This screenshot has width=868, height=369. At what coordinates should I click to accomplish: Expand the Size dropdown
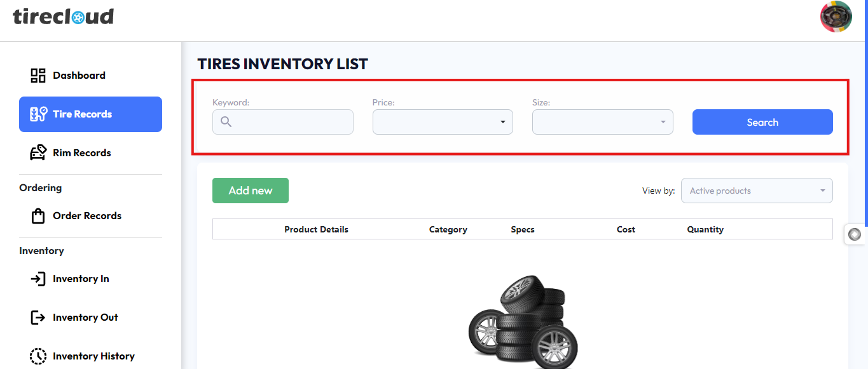coord(602,122)
